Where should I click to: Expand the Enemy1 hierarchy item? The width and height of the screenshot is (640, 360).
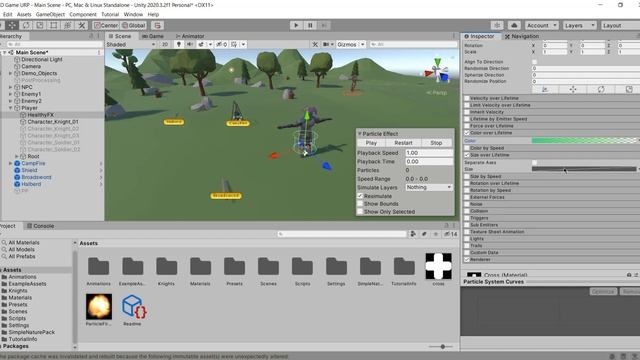click(x=11, y=94)
